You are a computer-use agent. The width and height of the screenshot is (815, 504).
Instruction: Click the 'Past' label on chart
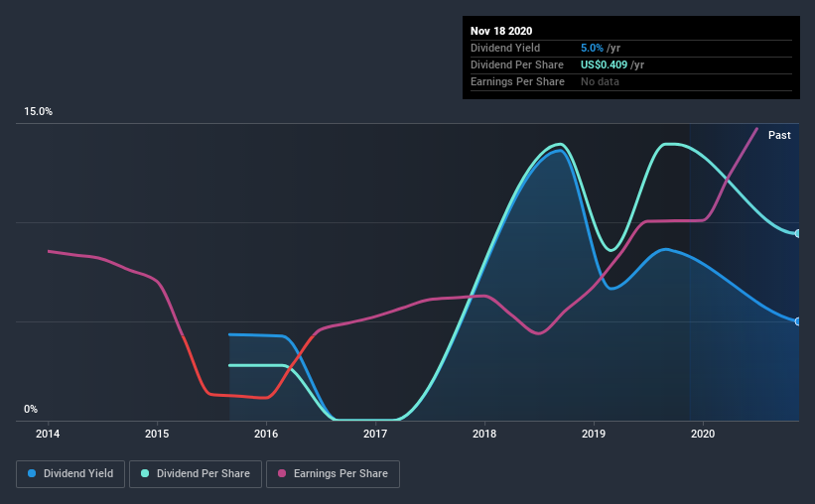tap(779, 135)
